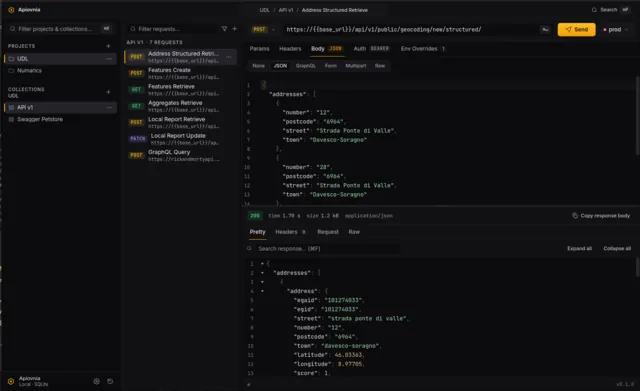
Task: Select the response Pretty tab
Action: (x=258, y=232)
